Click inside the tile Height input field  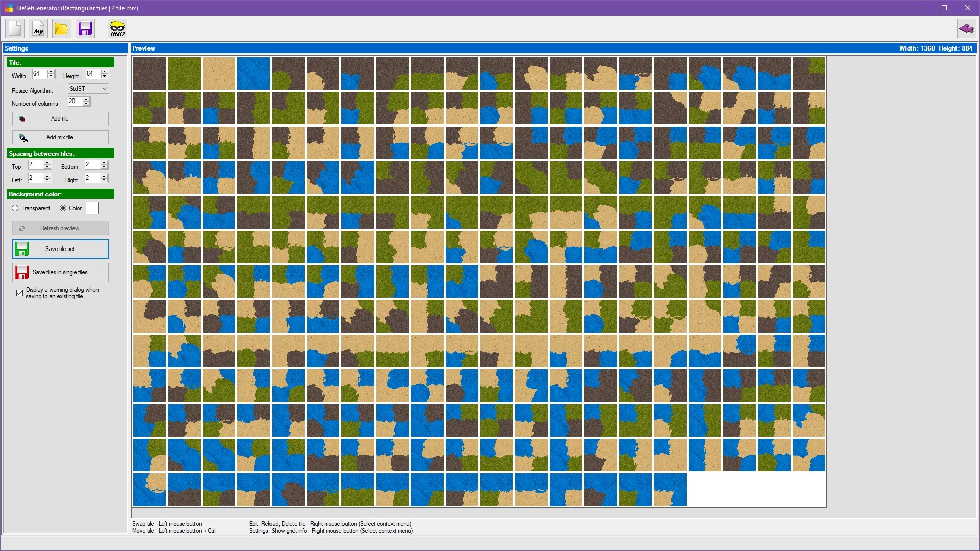92,74
